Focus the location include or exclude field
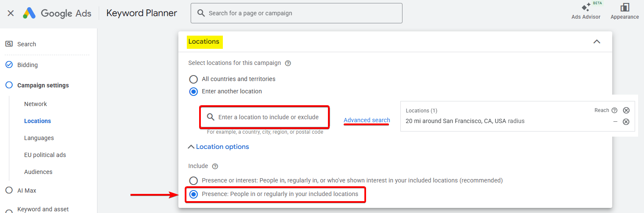 pyautogui.click(x=264, y=117)
